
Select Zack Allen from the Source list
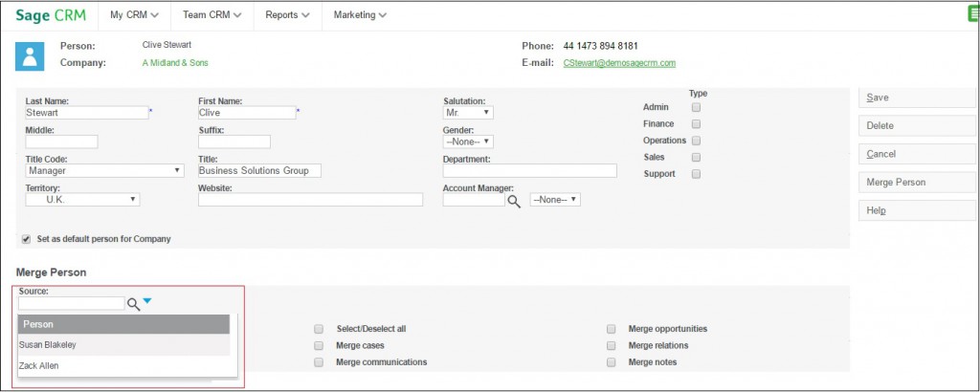point(123,366)
